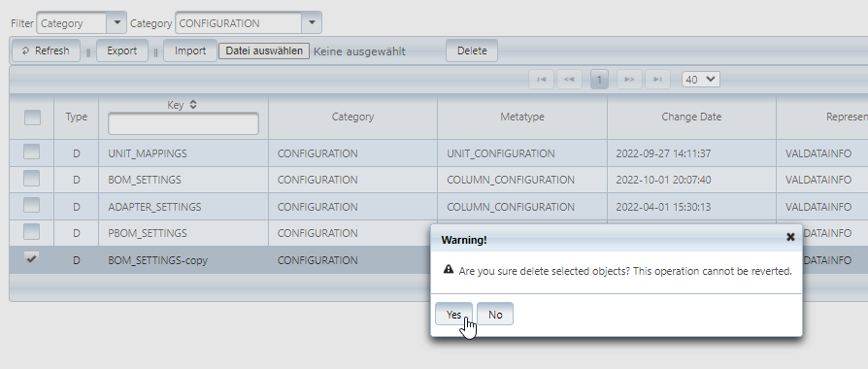
Task: Go to next page paginator icon
Action: [629, 80]
